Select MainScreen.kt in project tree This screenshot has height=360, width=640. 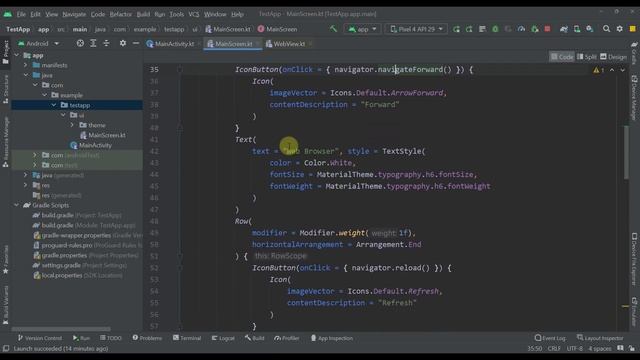(x=102, y=135)
